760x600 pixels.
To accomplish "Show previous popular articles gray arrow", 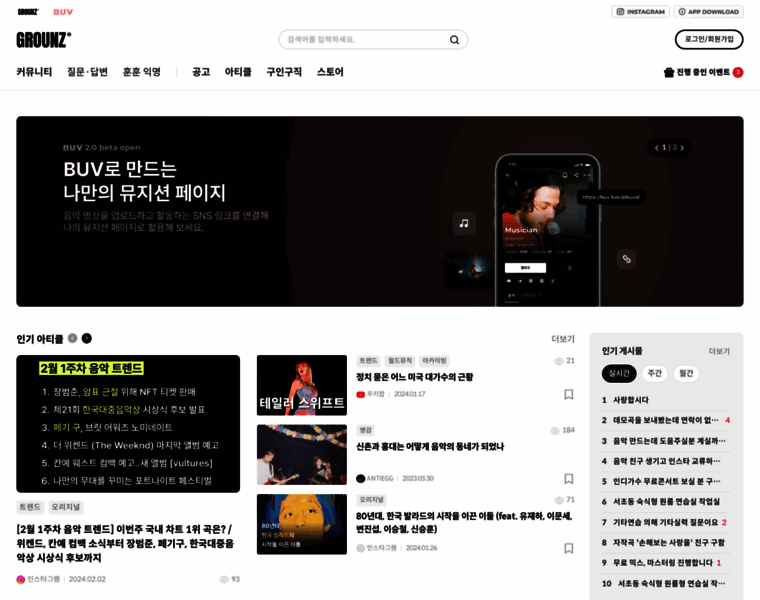I will pyautogui.click(x=73, y=338).
